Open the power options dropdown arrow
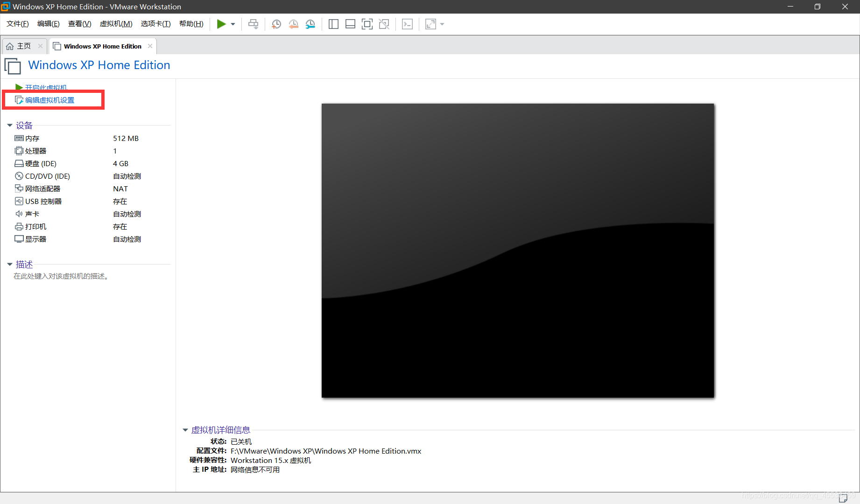The image size is (860, 504). (233, 24)
